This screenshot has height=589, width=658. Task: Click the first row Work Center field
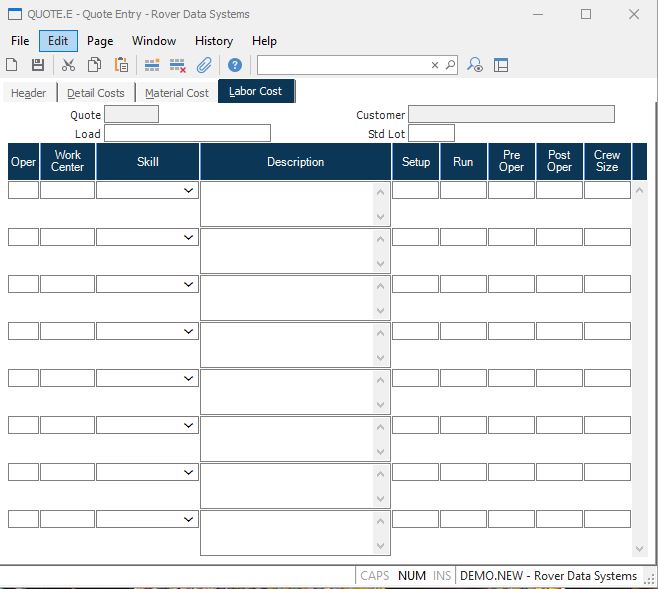click(67, 190)
